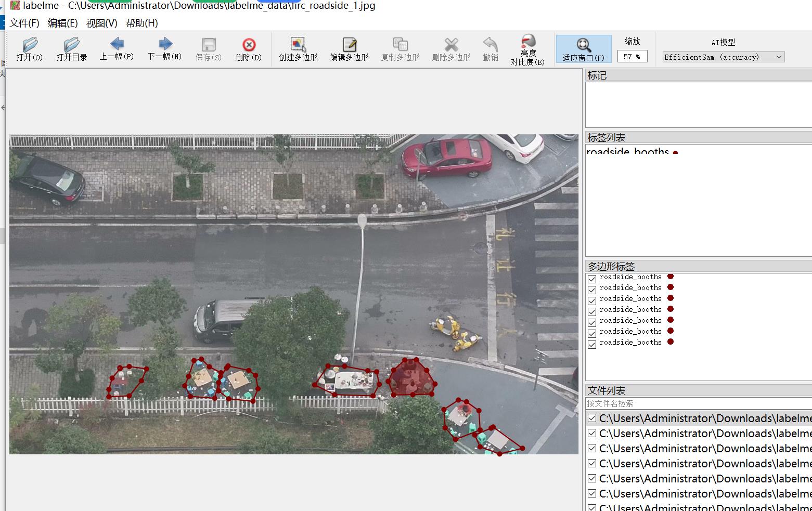This screenshot has width=812, height=511.
Task: Open the View (视图) menu
Action: 101,23
